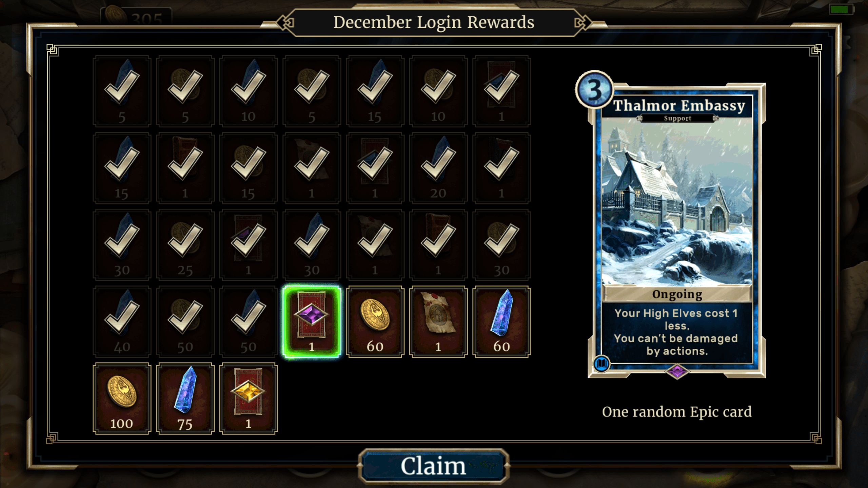
Task: Select the event ticket scroll reward
Action: pyautogui.click(x=438, y=322)
